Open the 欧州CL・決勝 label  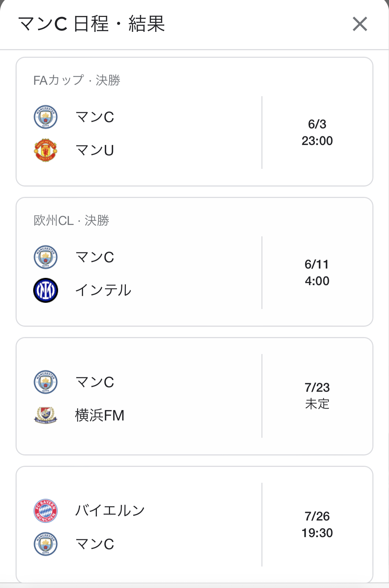coord(71,220)
